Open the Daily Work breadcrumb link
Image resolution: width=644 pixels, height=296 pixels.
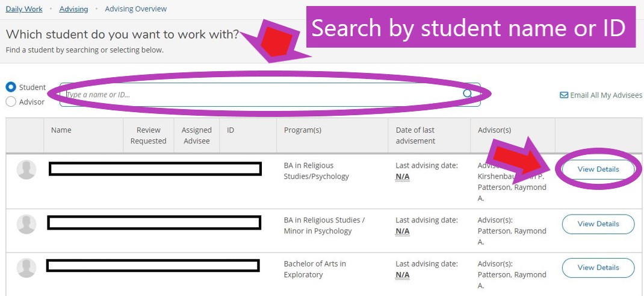tap(24, 9)
